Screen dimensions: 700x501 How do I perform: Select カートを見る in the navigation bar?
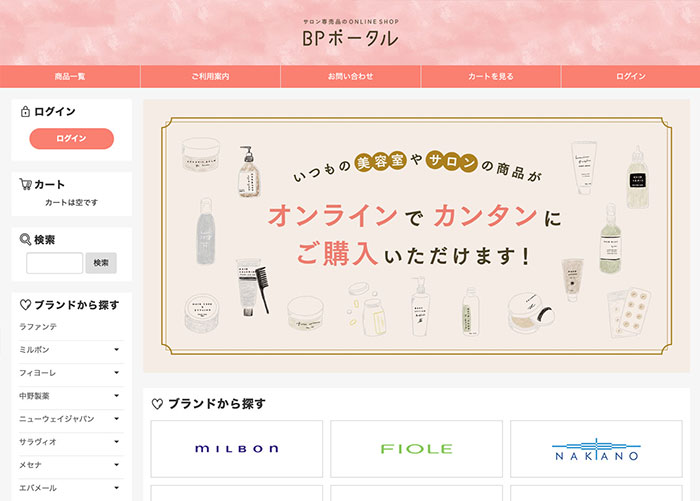(x=491, y=76)
